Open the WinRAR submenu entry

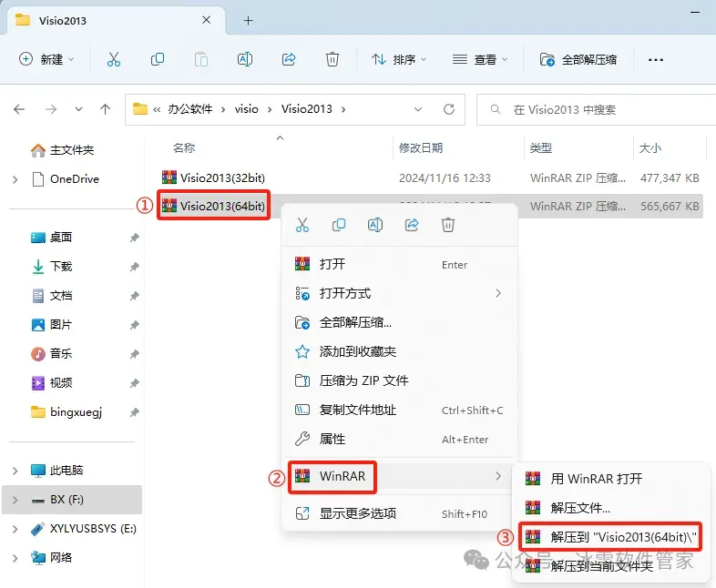pyautogui.click(x=400, y=476)
